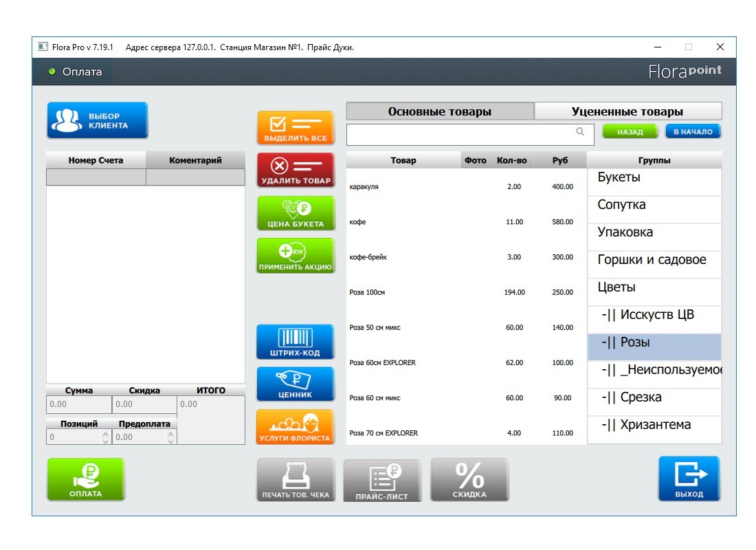756x550 pixels.
Task: Click the product search input field
Action: pyautogui.click(x=462, y=135)
